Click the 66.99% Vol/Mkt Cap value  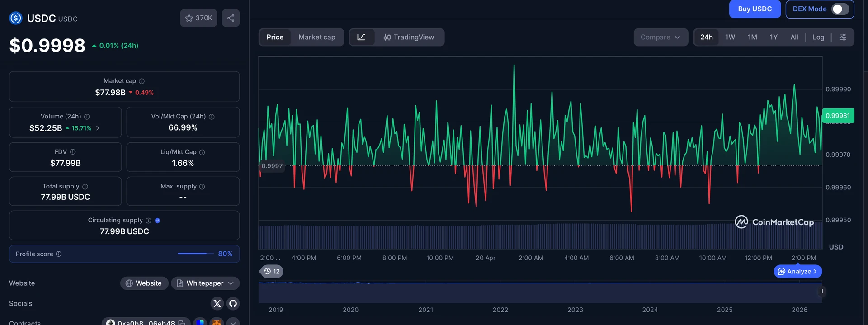pyautogui.click(x=183, y=128)
